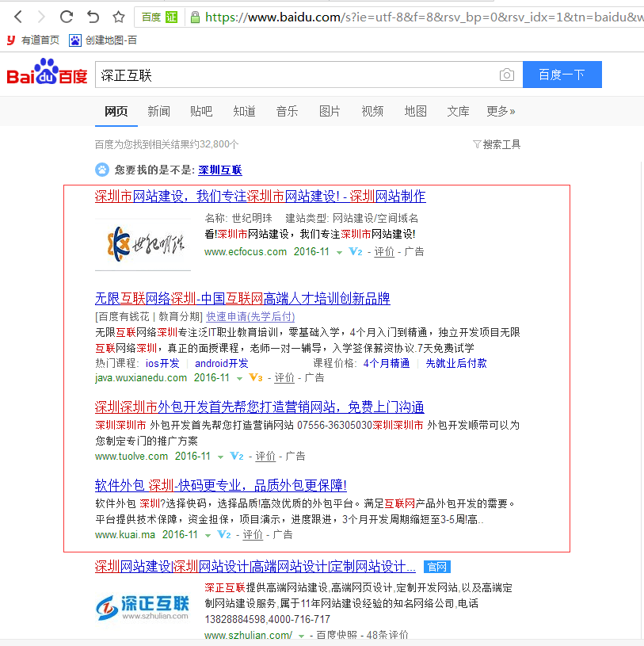Go back with the browser back arrow
Screen dimensions: 644x646
click(18, 17)
